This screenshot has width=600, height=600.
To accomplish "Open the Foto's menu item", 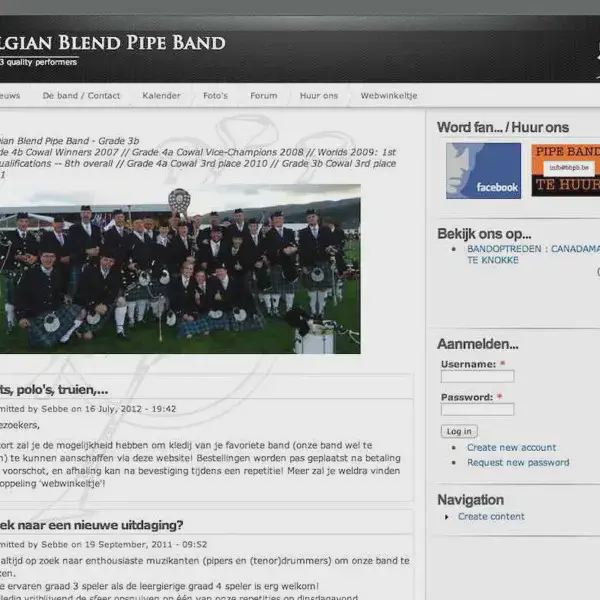I will pos(215,96).
